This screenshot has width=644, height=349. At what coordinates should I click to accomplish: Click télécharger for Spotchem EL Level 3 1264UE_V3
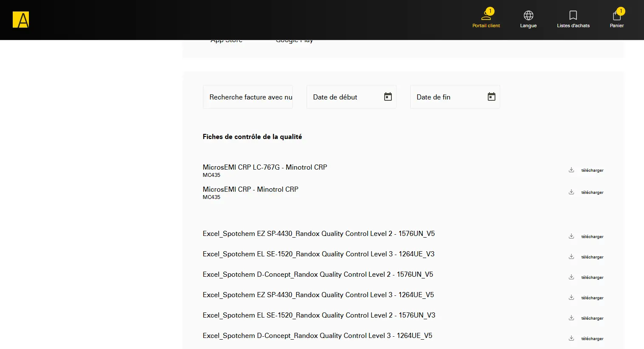592,257
